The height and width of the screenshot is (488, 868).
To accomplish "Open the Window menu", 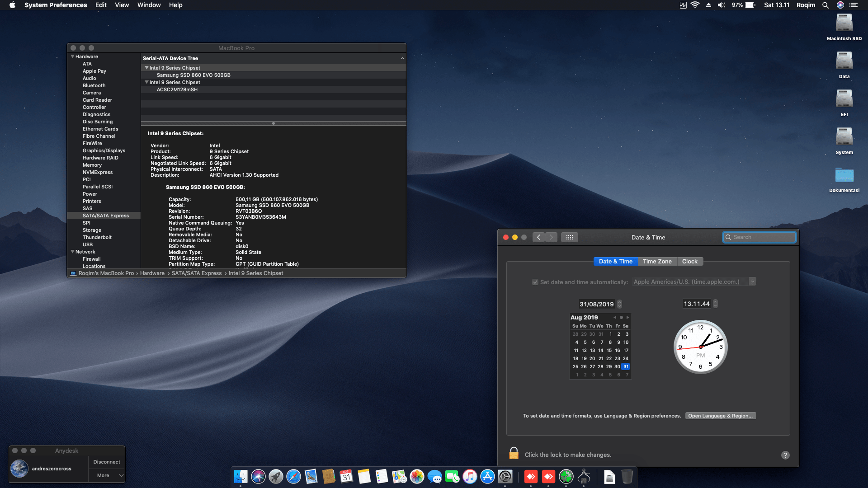I will coord(149,5).
